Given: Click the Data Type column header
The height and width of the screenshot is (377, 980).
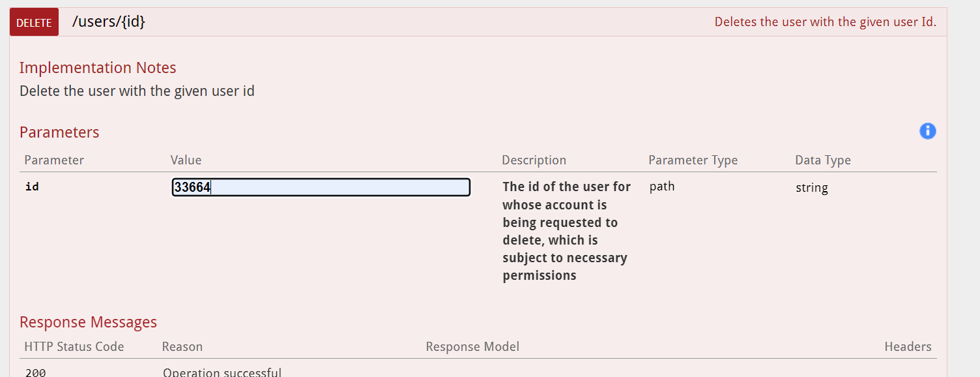Looking at the screenshot, I should pyautogui.click(x=822, y=160).
